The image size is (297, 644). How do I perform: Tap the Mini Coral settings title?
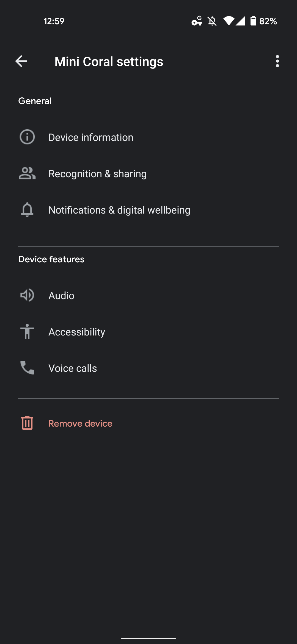(x=109, y=61)
